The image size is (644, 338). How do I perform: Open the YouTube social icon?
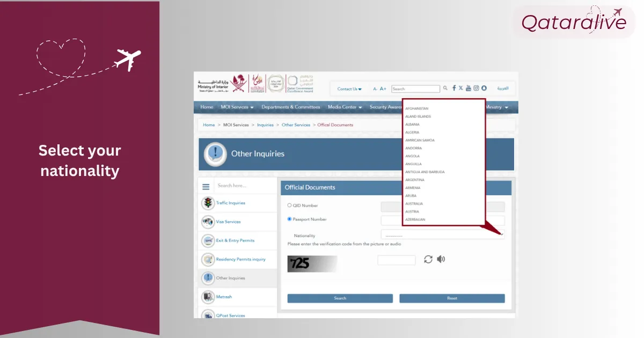(468, 88)
